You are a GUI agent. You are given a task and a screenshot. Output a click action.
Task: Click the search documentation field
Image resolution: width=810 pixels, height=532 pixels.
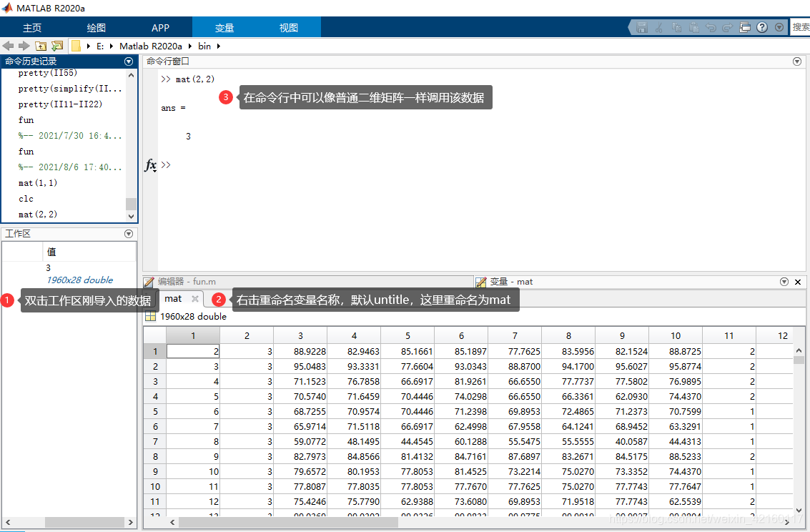[x=800, y=27]
